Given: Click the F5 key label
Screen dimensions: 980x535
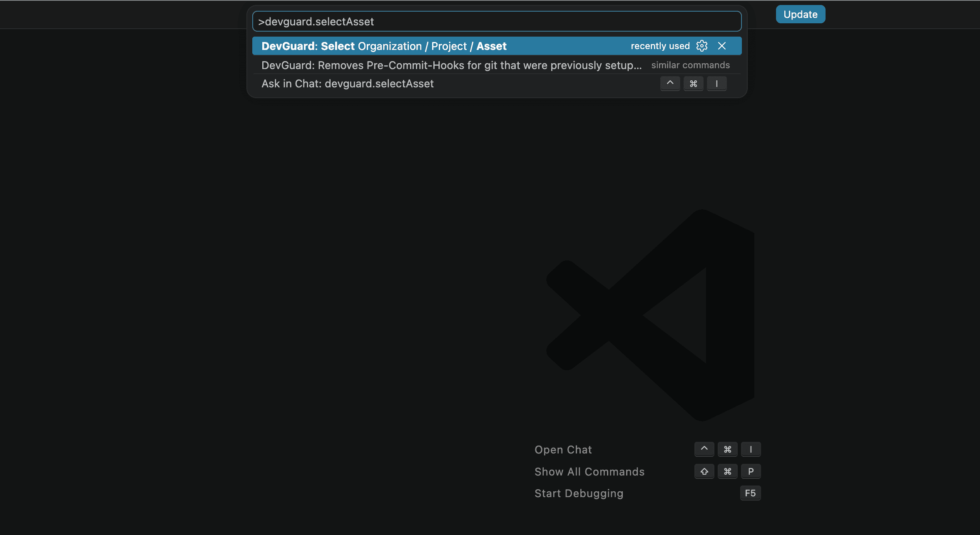Looking at the screenshot, I should 750,493.
